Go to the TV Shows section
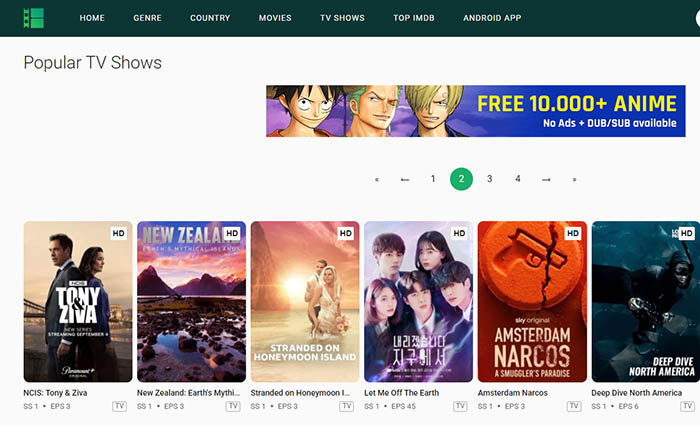The image size is (700, 425). click(x=342, y=18)
